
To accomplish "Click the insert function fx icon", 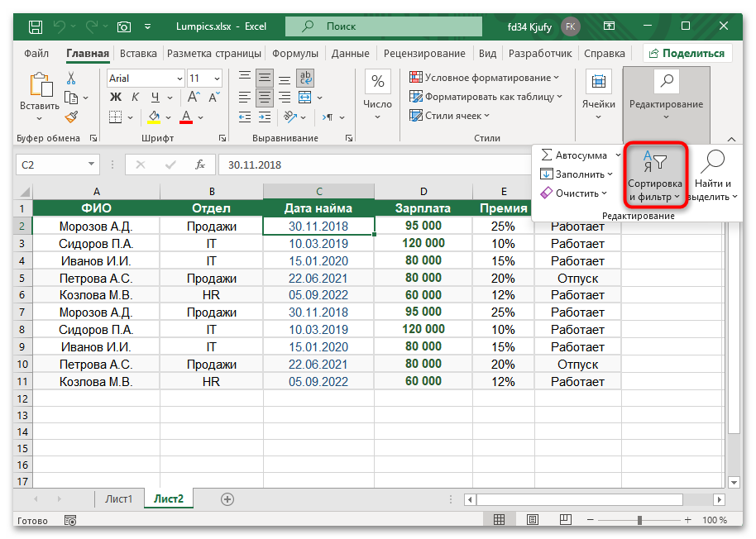I will click(x=200, y=165).
